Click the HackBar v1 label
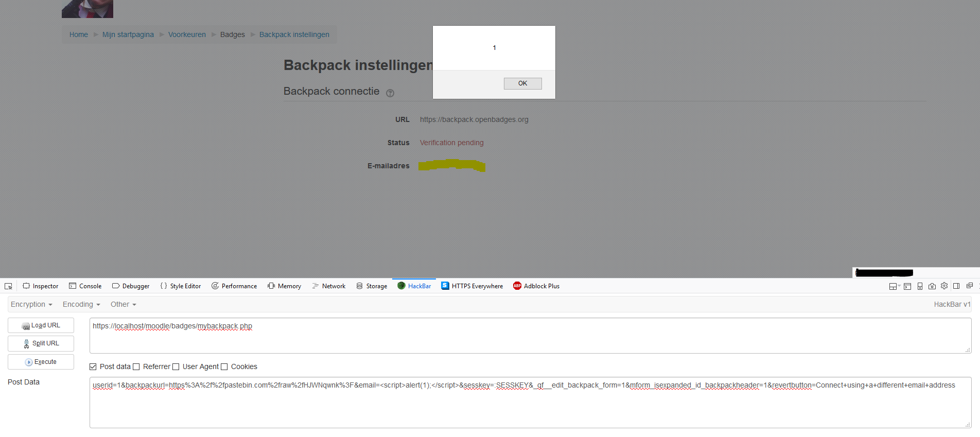Image resolution: width=980 pixels, height=437 pixels. click(952, 304)
